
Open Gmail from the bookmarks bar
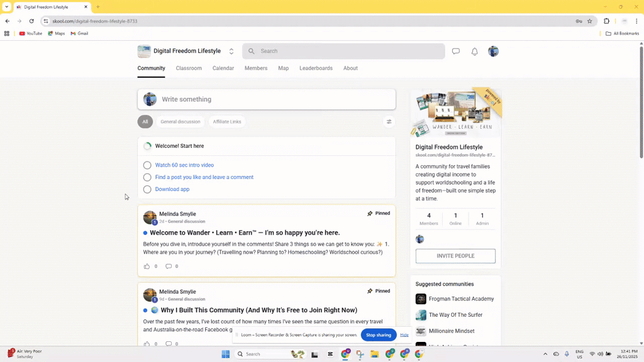pos(79,33)
